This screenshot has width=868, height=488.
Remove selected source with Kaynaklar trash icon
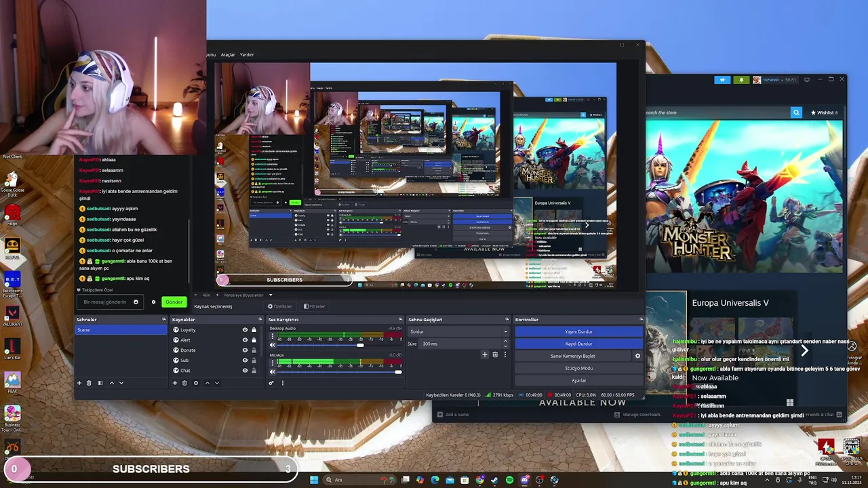pos(184,383)
